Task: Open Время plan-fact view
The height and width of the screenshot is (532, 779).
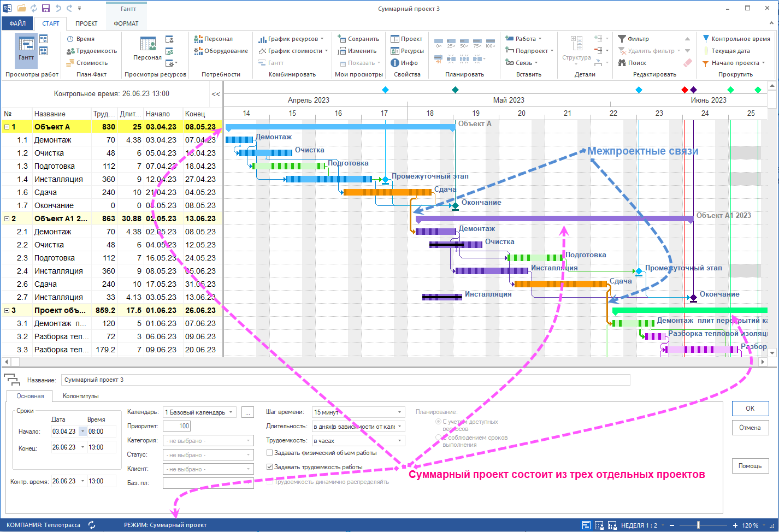Action: point(81,39)
